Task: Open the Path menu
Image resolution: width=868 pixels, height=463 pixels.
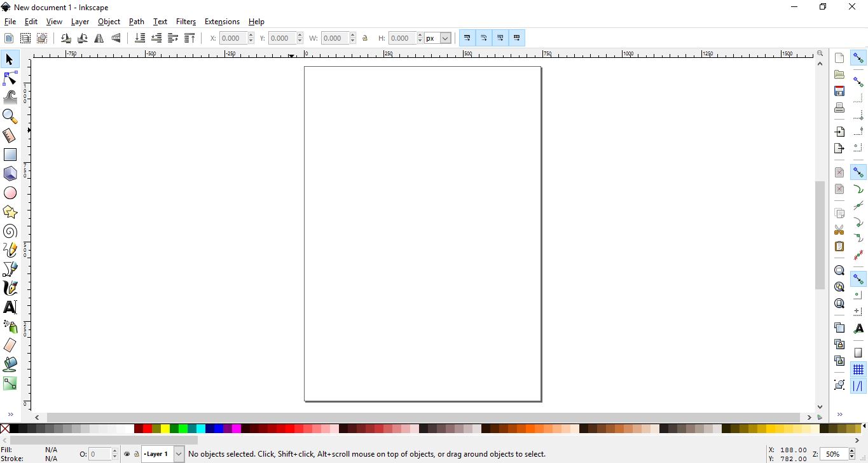Action: click(x=136, y=21)
